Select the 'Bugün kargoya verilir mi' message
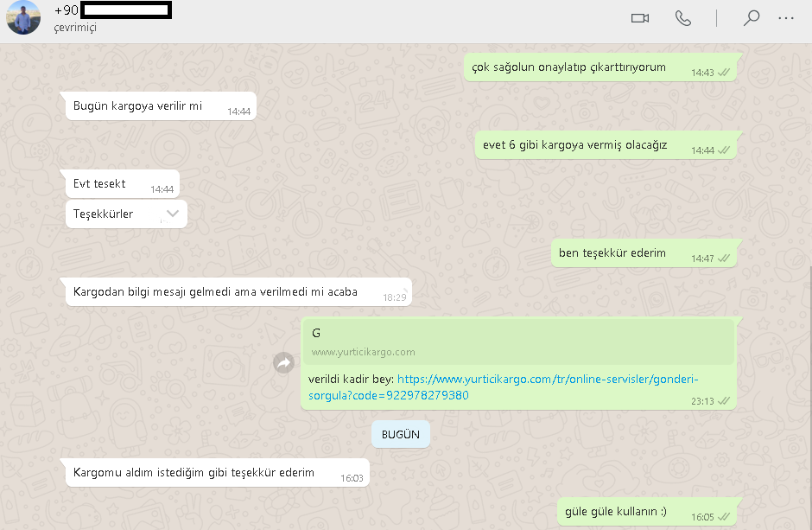The height and width of the screenshot is (530, 812). 161,106
